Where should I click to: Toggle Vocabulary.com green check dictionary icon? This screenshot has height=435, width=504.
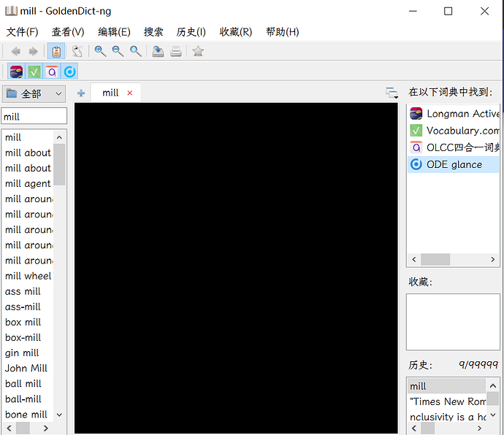(x=34, y=72)
